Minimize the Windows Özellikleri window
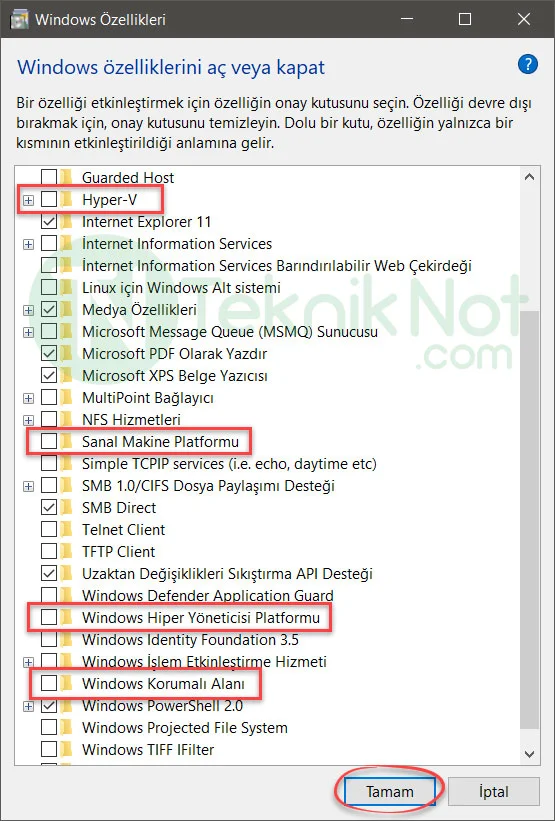This screenshot has height=821, width=555. [x=405, y=19]
